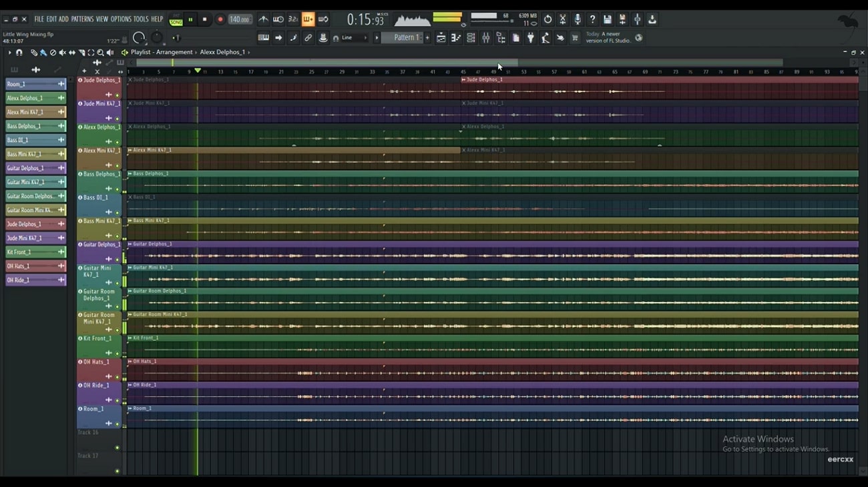Open the Piano roll view icon
This screenshot has width=868, height=487.
[x=456, y=38]
